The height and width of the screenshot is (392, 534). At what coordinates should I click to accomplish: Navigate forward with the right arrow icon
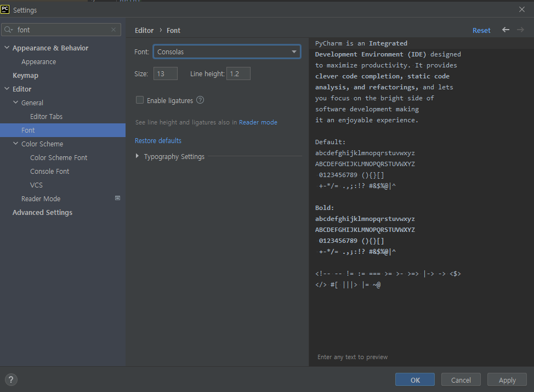pyautogui.click(x=520, y=30)
